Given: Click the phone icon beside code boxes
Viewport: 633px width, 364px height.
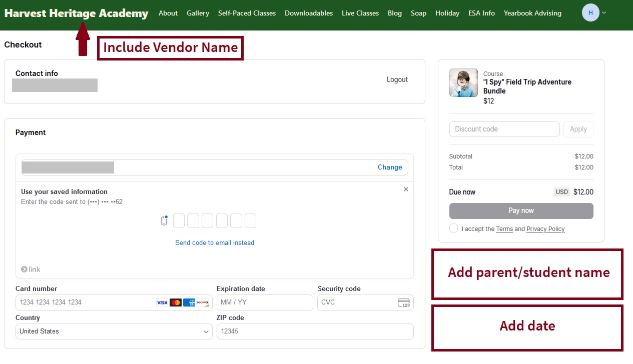Looking at the screenshot, I should coord(164,220).
